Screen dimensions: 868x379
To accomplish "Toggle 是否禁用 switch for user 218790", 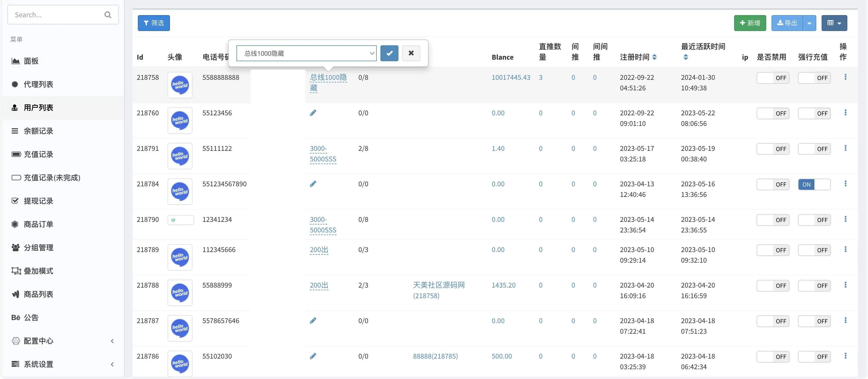I will 773,220.
